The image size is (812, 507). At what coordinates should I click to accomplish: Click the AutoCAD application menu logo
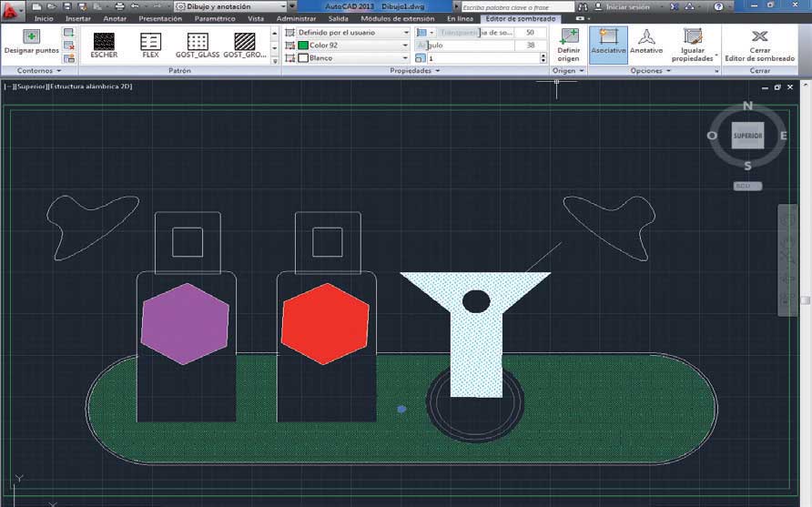pyautogui.click(x=11, y=8)
